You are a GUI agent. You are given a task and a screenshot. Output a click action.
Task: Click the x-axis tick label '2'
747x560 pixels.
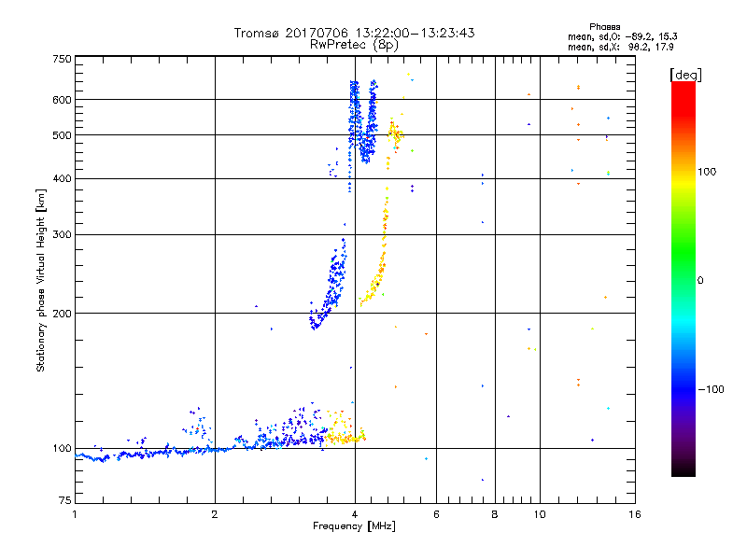pos(215,514)
